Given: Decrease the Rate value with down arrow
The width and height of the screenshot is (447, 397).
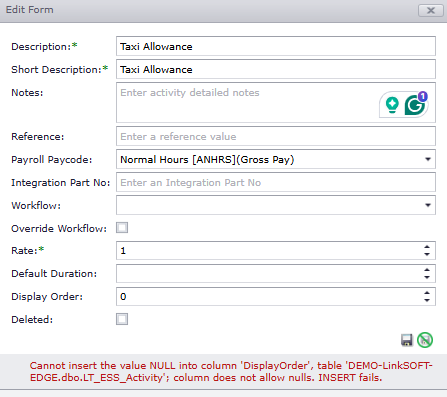Looking at the screenshot, I should point(427,254).
